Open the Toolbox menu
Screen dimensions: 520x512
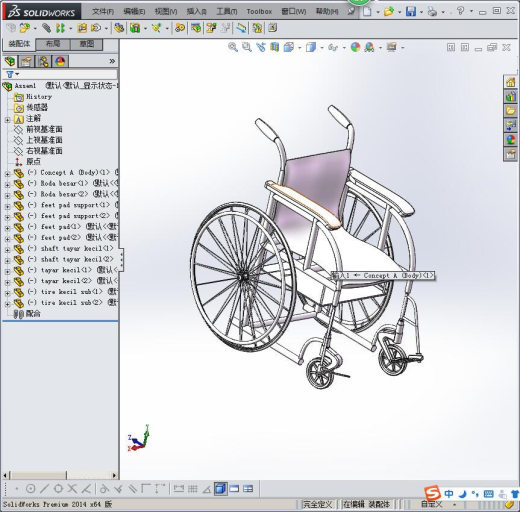tap(259, 12)
